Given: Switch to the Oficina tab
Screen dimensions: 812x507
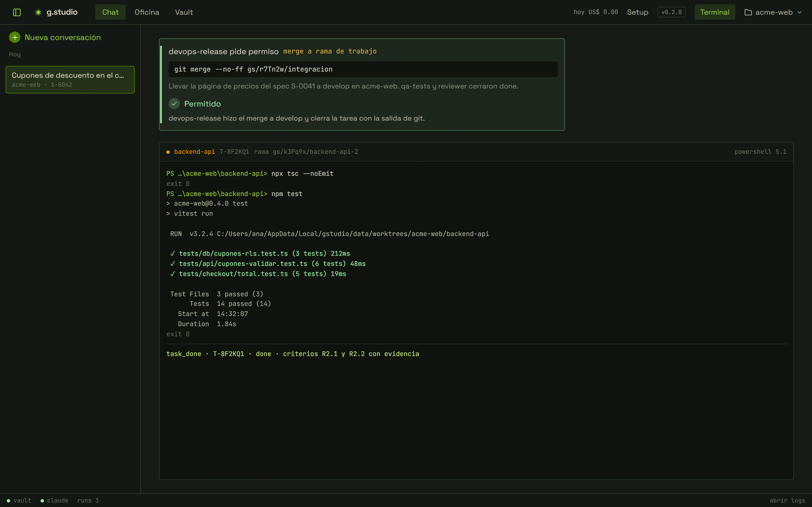Looking at the screenshot, I should pos(147,12).
